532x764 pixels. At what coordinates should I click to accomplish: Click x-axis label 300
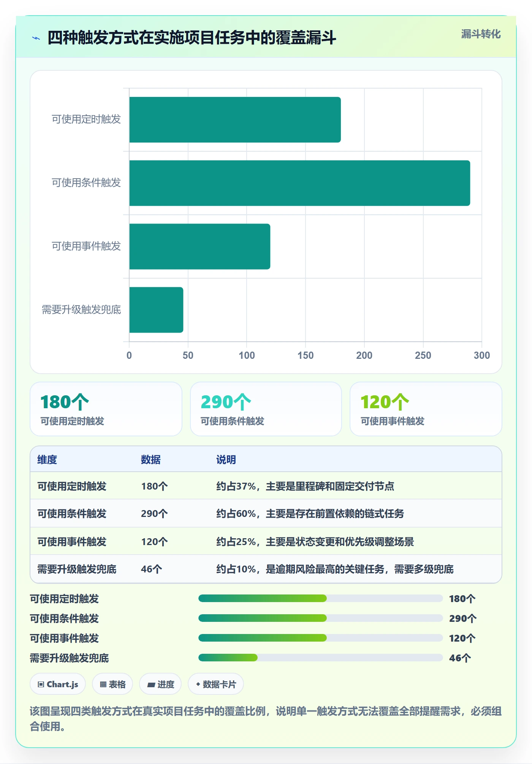pos(482,355)
